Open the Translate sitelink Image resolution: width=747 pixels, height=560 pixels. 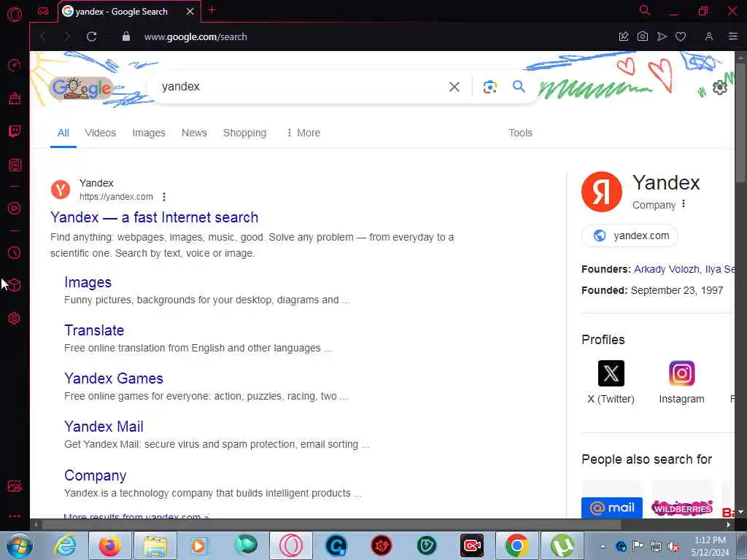click(94, 330)
